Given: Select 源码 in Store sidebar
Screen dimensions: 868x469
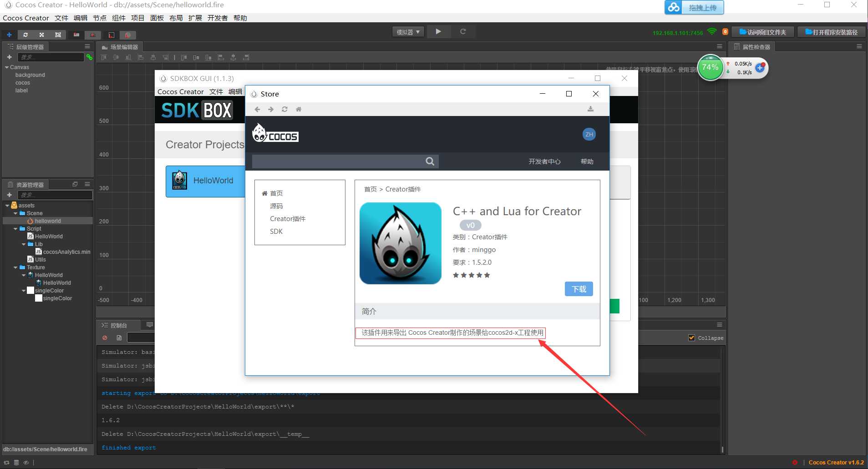Looking at the screenshot, I should pos(276,206).
